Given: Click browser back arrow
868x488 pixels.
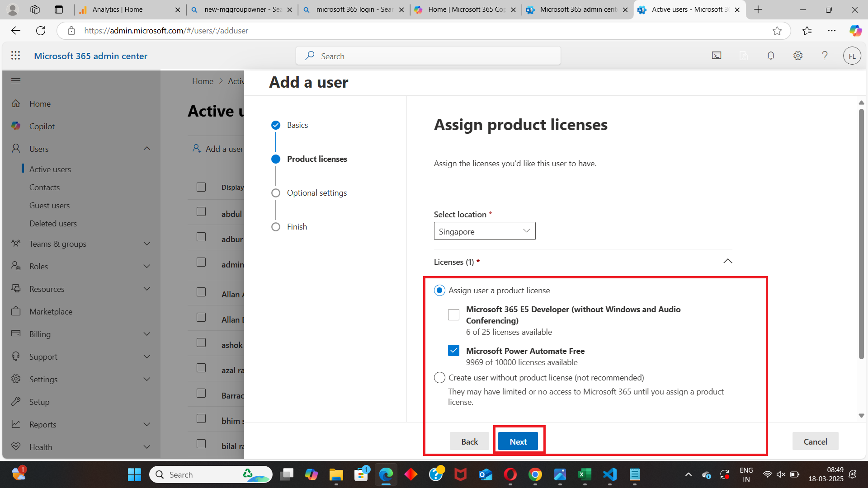Looking at the screenshot, I should click(x=16, y=31).
